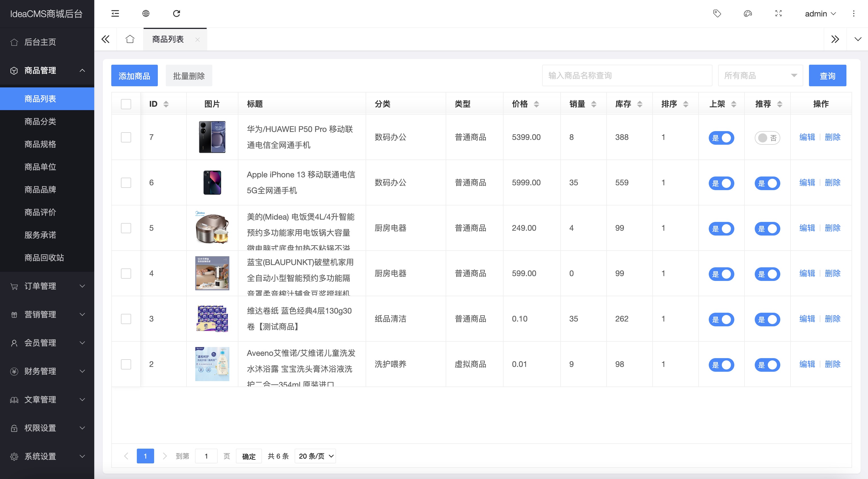
Task: Expand the 财务管理 menu group
Action: (x=47, y=371)
